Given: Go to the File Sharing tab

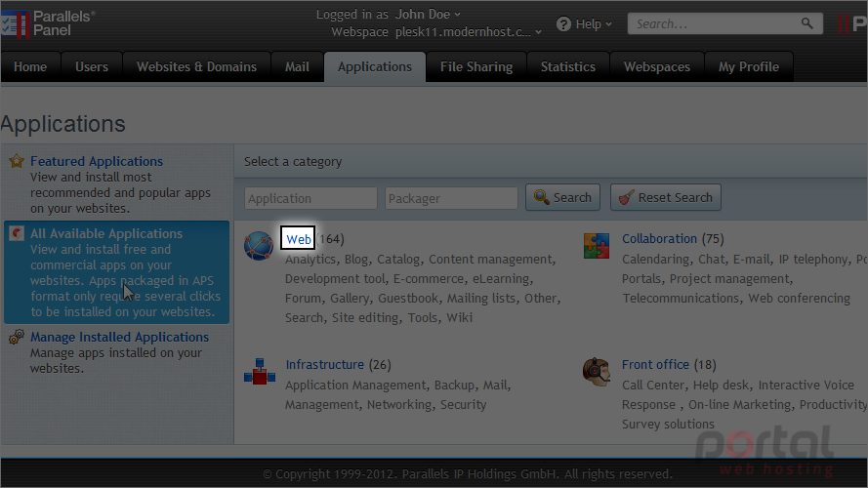Looking at the screenshot, I should [x=476, y=67].
